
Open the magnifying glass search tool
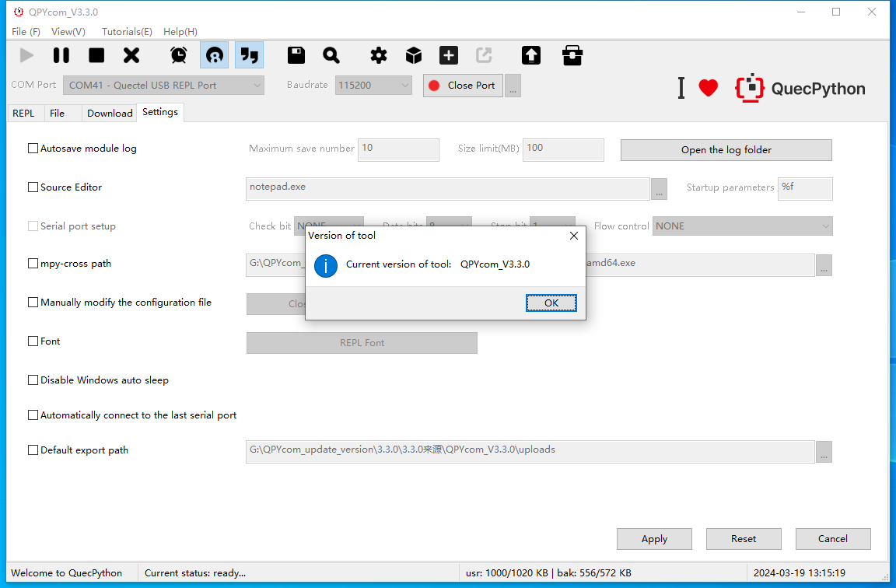pos(331,55)
